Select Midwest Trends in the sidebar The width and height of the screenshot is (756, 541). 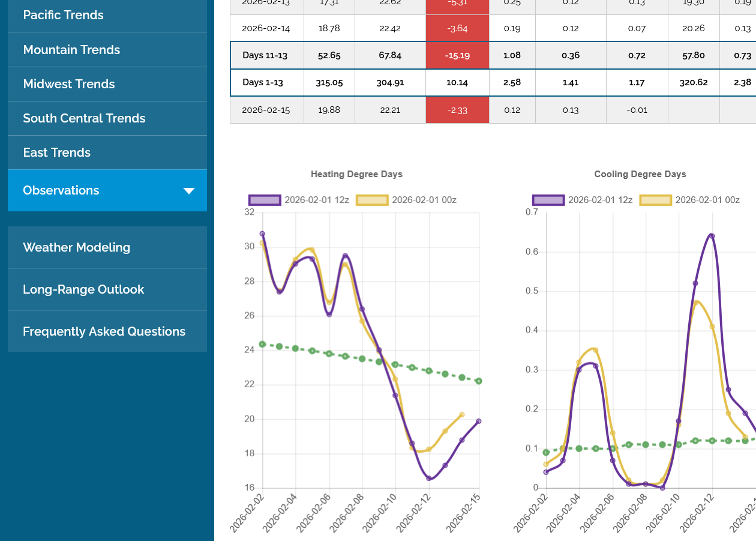(x=68, y=84)
